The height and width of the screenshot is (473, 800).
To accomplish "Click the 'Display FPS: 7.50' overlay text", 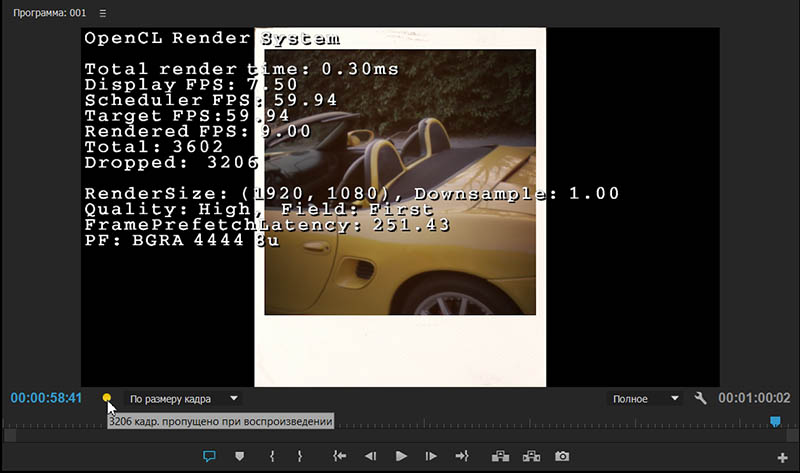I will pyautogui.click(x=191, y=84).
